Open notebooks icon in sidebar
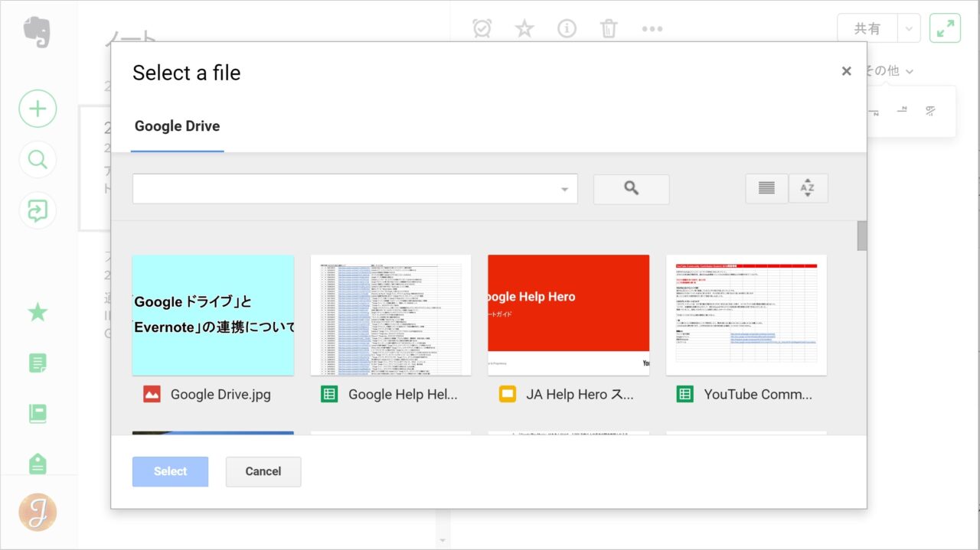Screen dimensions: 980x550 [38, 414]
